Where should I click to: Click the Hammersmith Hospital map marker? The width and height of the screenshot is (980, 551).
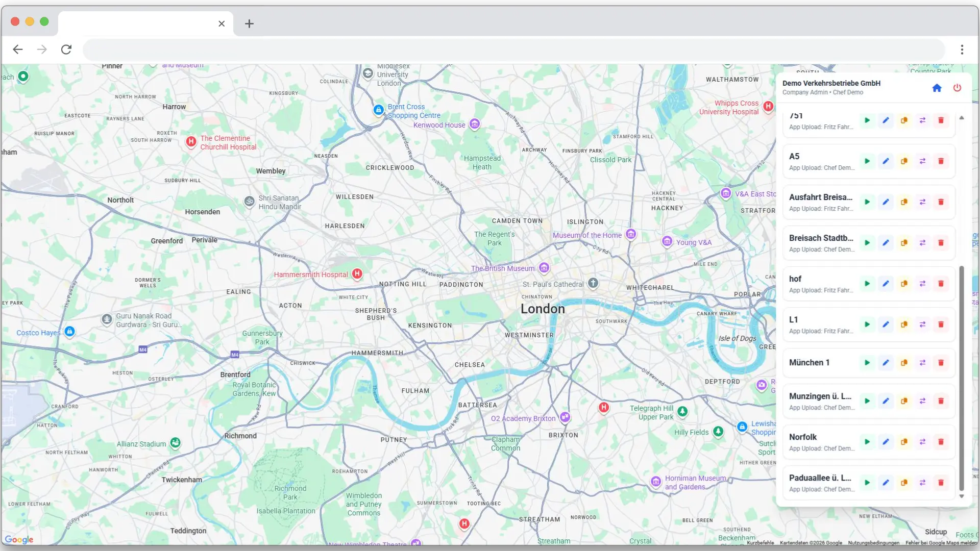357,274
